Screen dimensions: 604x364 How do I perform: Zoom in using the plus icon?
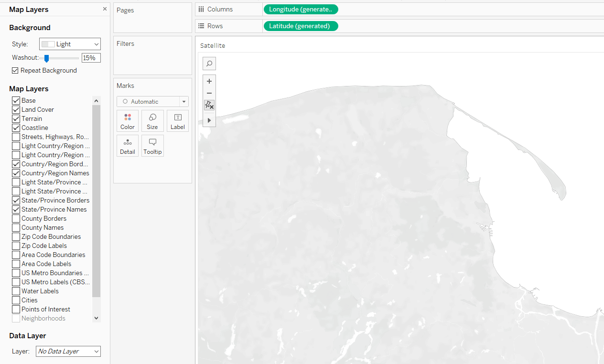[x=209, y=81]
